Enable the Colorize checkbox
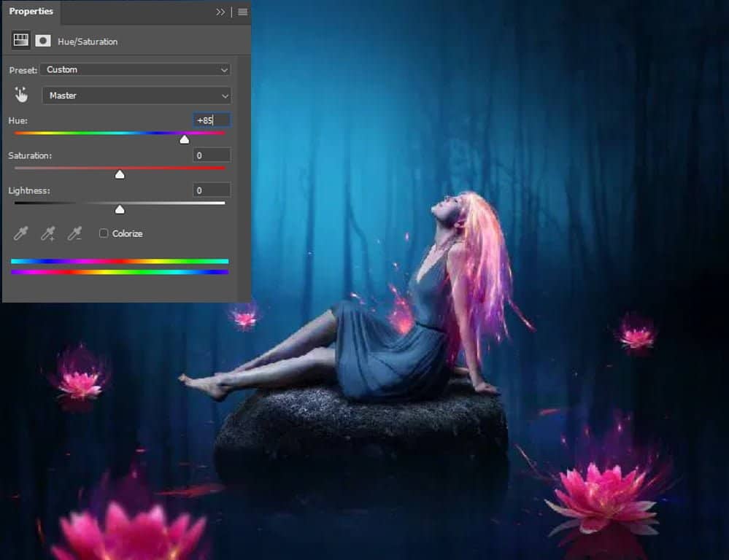The image size is (729, 560). coord(104,233)
